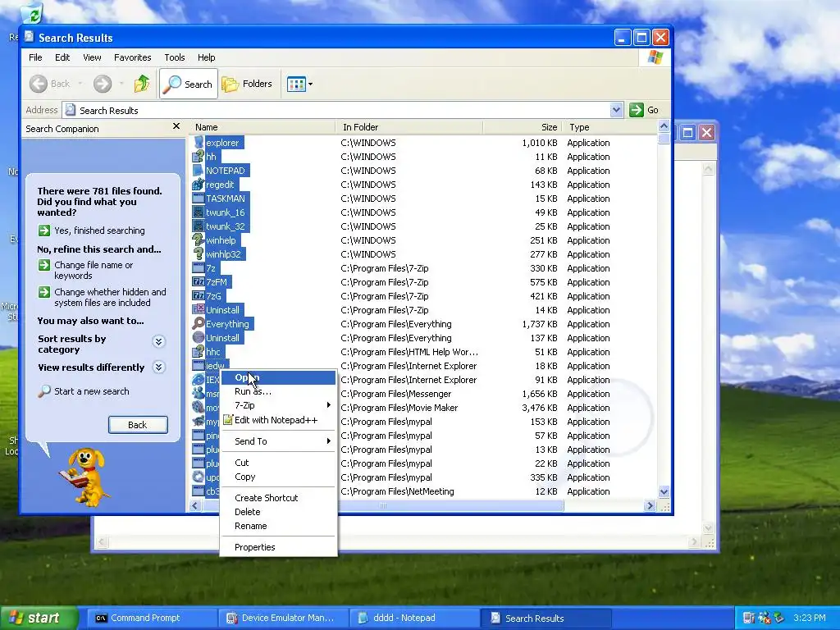The height and width of the screenshot is (630, 840).
Task: Expand View results differently
Action: point(158,367)
